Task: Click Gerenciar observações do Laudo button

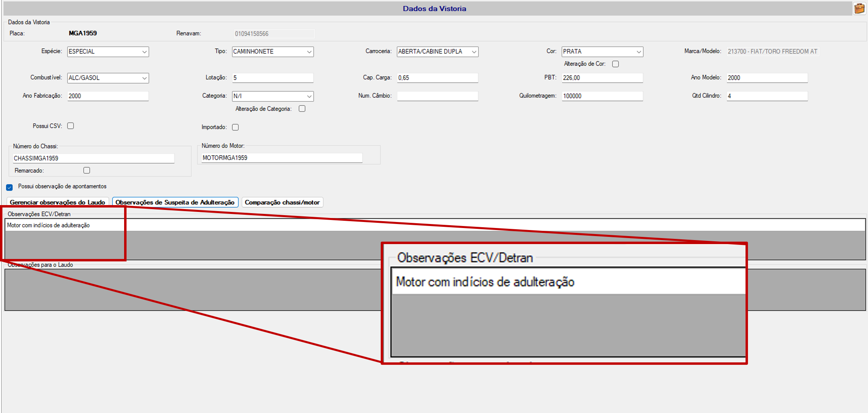Action: tap(57, 202)
